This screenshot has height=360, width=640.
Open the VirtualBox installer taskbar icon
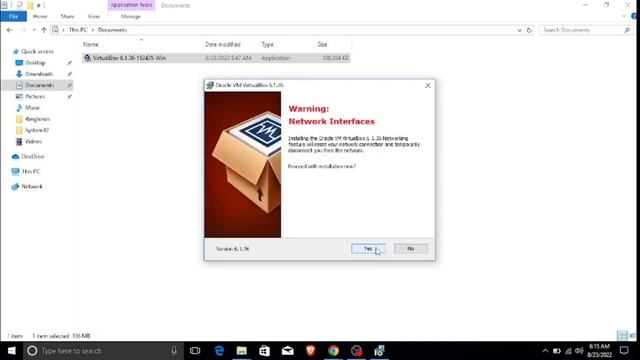379,351
